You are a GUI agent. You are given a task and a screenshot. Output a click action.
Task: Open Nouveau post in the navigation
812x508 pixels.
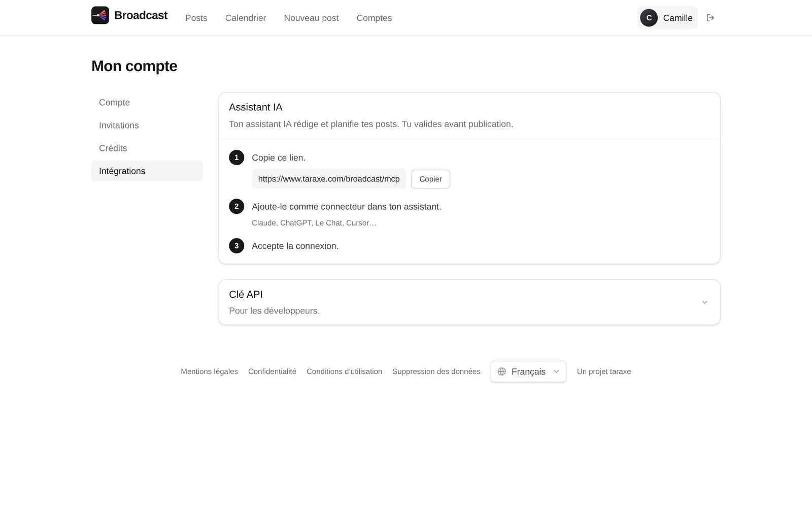[311, 18]
